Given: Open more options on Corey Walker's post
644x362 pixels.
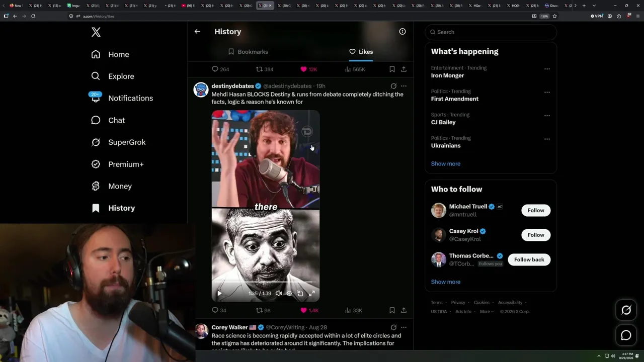Looking at the screenshot, I should tap(404, 327).
